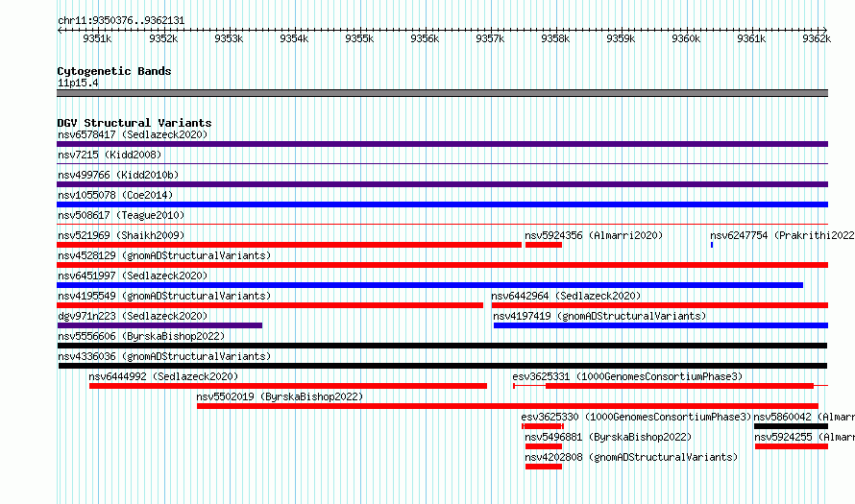Open nsv4202808 gnomAD variant label
This screenshot has height=504, width=855.
tap(631, 457)
